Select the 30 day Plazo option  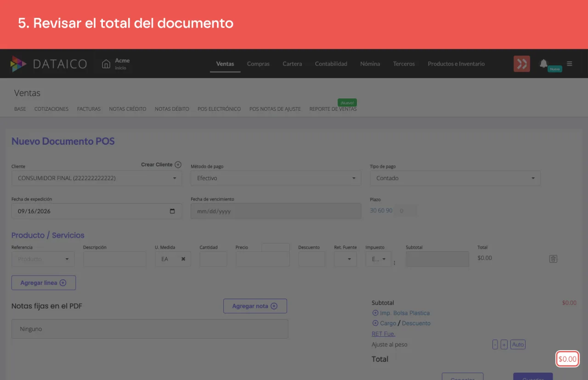click(373, 210)
